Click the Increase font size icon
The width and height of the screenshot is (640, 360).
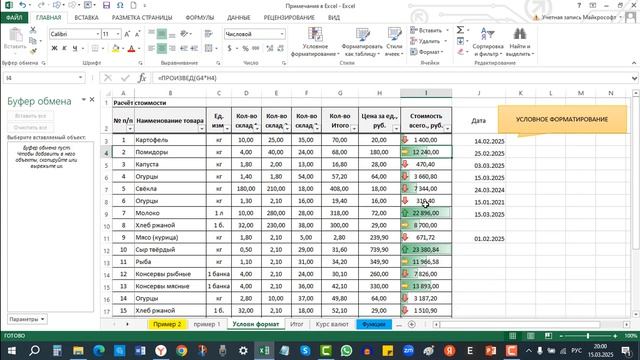pos(127,34)
